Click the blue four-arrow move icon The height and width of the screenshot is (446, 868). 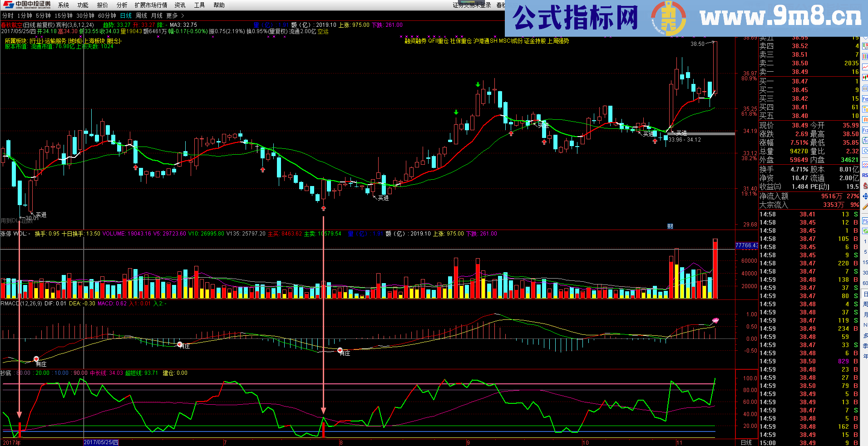pos(865,196)
